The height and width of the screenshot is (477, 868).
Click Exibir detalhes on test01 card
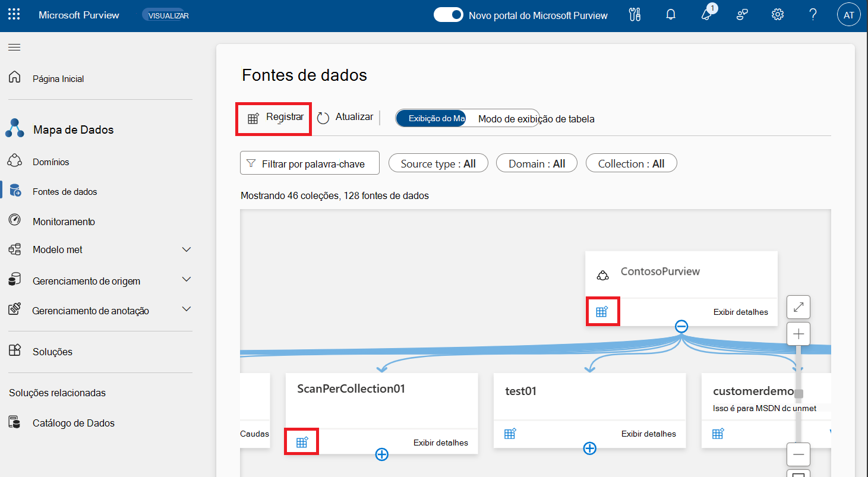tap(649, 434)
